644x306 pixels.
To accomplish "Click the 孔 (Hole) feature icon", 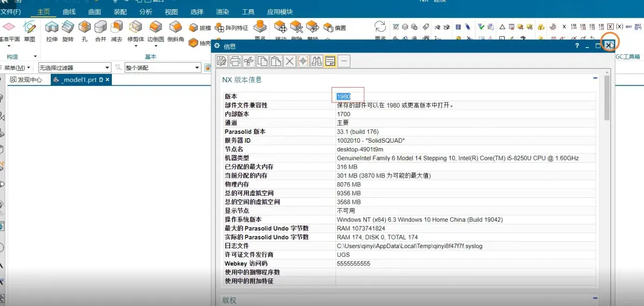I will pos(84,30).
